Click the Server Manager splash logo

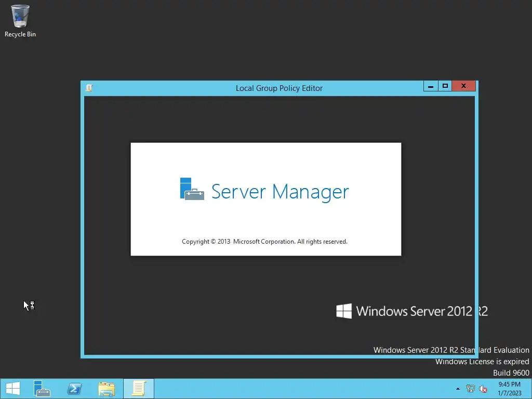[192, 189]
